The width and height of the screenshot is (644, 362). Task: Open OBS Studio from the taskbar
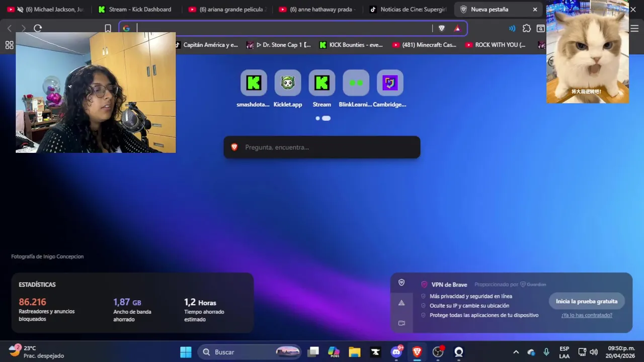tap(438, 352)
